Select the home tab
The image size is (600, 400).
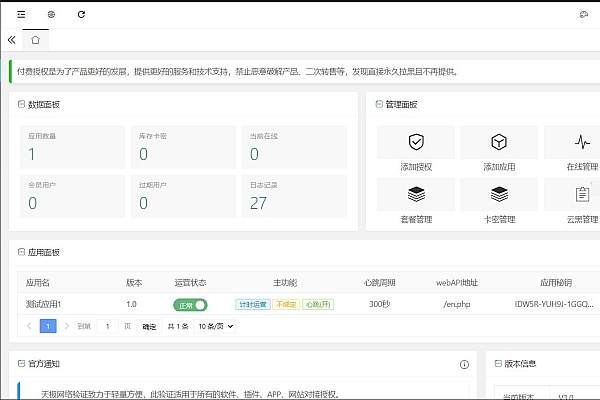tap(35, 40)
